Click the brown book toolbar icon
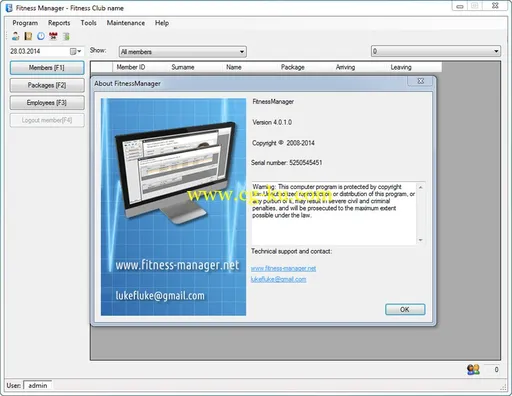This screenshot has width=512, height=396. coord(28,36)
